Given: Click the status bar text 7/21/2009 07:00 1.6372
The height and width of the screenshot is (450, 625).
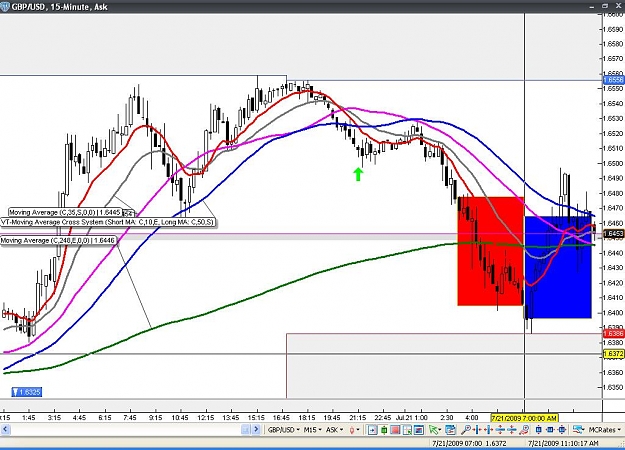Looking at the screenshot, I should (x=469, y=443).
